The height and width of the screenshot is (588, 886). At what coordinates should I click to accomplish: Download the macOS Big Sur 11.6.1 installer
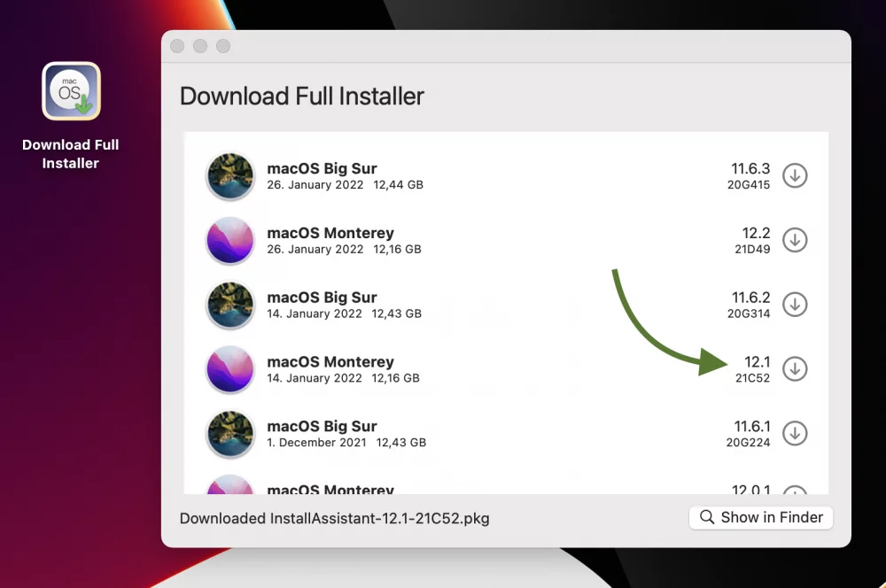pyautogui.click(x=795, y=433)
